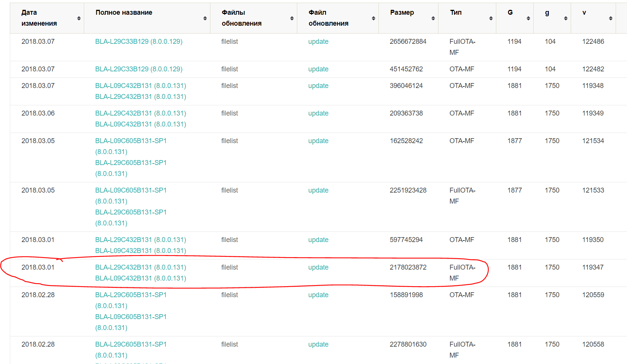Select the v value 119347
Image resolution: width=627 pixels, height=364 pixels.
(x=593, y=267)
